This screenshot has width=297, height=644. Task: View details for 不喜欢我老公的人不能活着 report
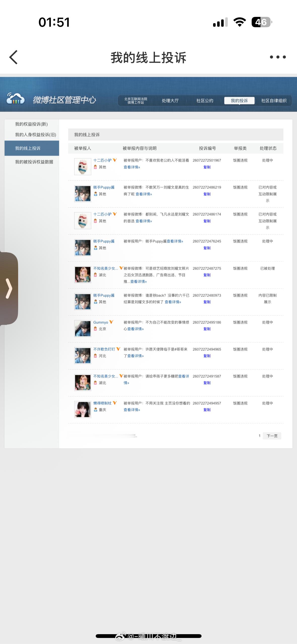131,167
